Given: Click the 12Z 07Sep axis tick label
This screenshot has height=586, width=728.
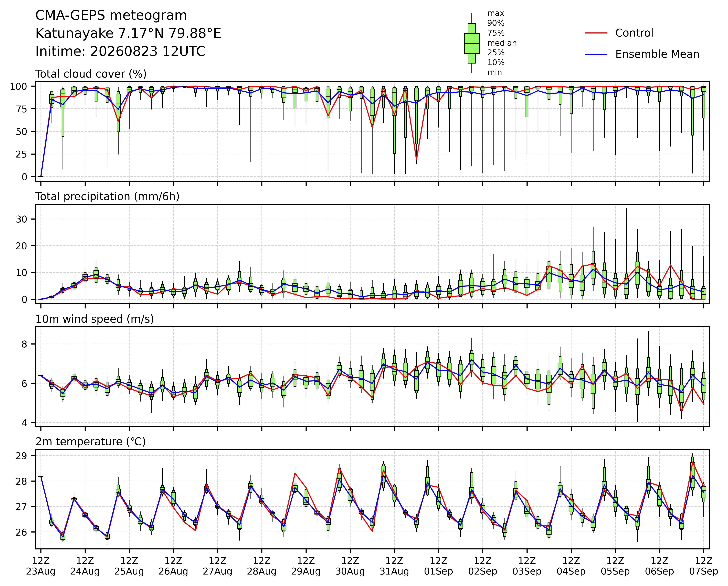Looking at the screenshot, I should coord(704,566).
